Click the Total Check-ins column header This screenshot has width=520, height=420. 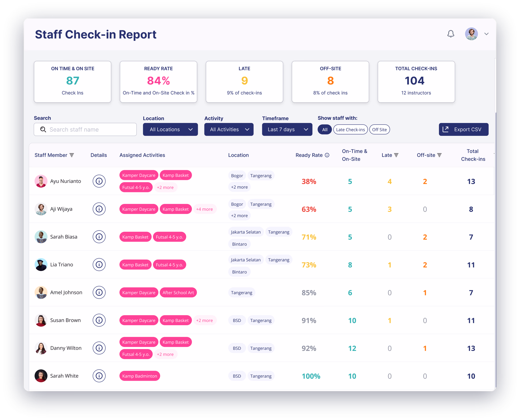[x=473, y=155]
